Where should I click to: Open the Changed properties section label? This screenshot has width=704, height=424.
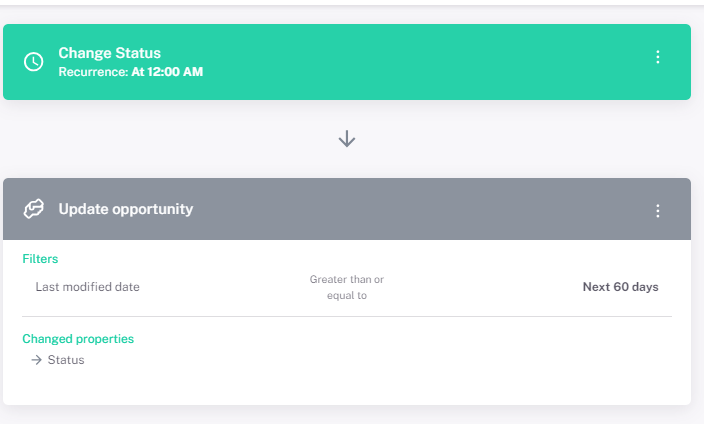(x=78, y=339)
